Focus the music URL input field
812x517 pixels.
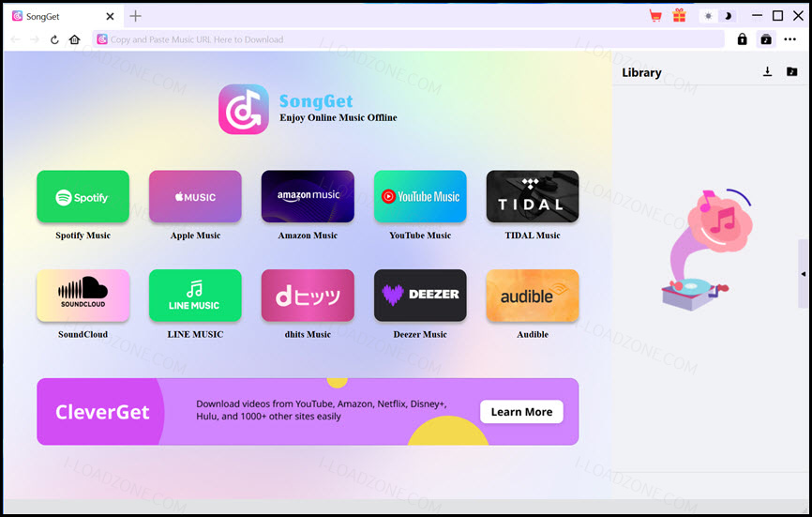point(409,39)
